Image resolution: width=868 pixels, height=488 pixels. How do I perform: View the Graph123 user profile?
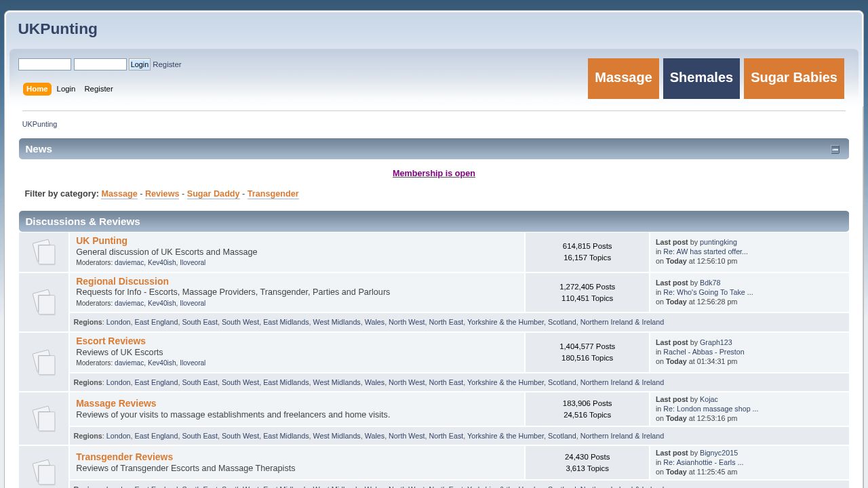716,342
